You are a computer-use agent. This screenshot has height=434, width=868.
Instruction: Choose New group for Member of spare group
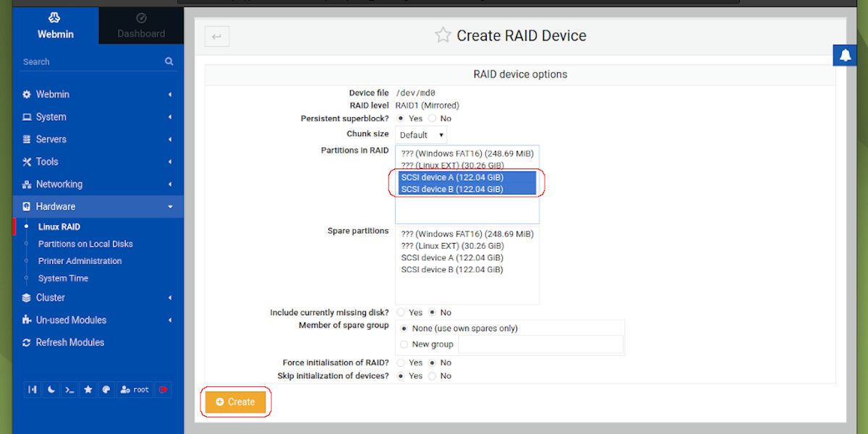coord(404,344)
